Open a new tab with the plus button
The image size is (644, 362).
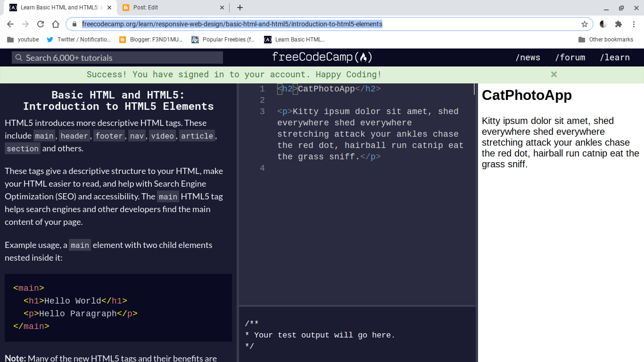tap(240, 8)
